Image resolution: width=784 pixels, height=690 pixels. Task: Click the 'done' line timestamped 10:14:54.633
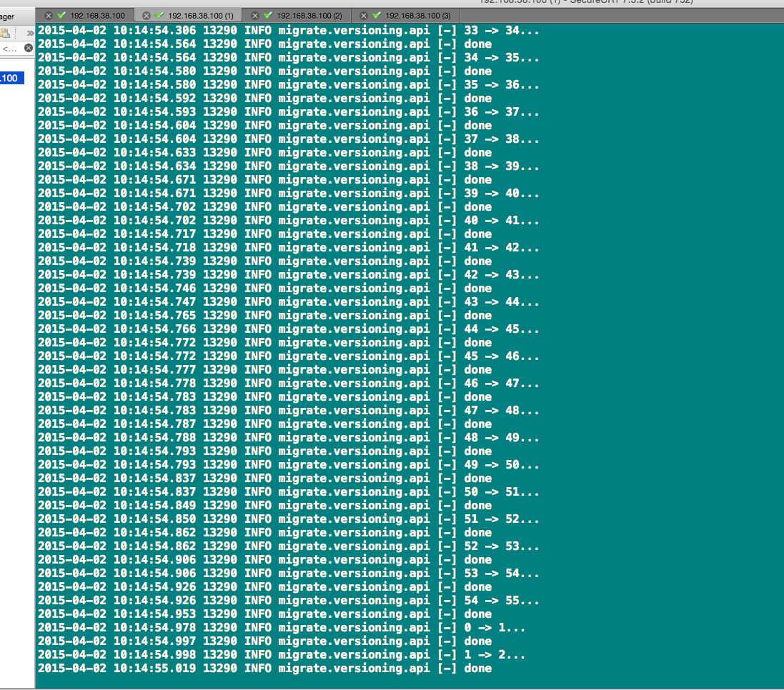[265, 152]
